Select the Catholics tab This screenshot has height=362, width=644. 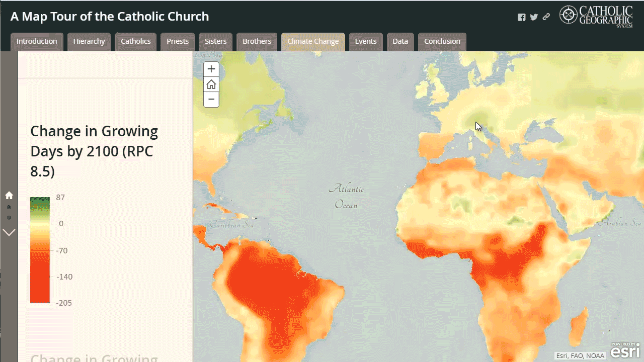(136, 42)
